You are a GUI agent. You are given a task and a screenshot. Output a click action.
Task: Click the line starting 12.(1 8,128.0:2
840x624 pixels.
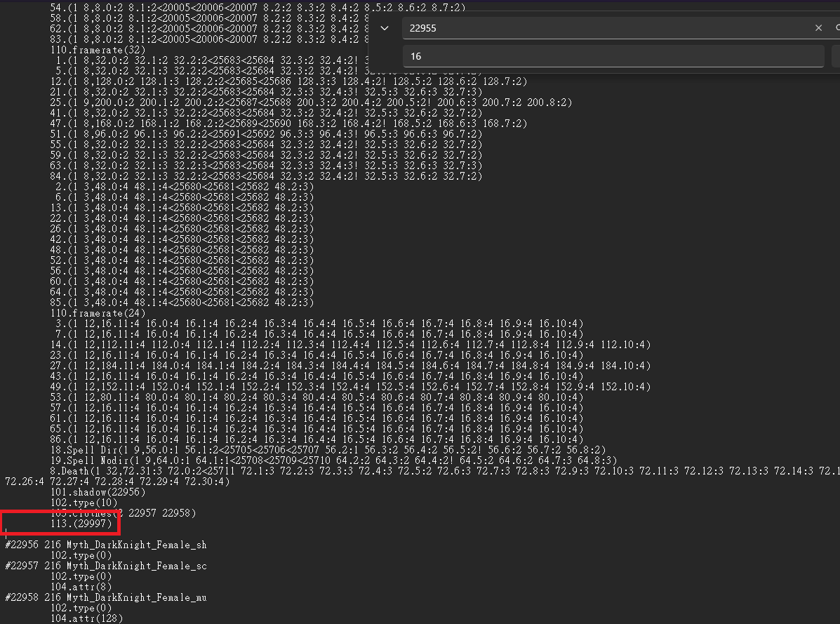(288, 81)
